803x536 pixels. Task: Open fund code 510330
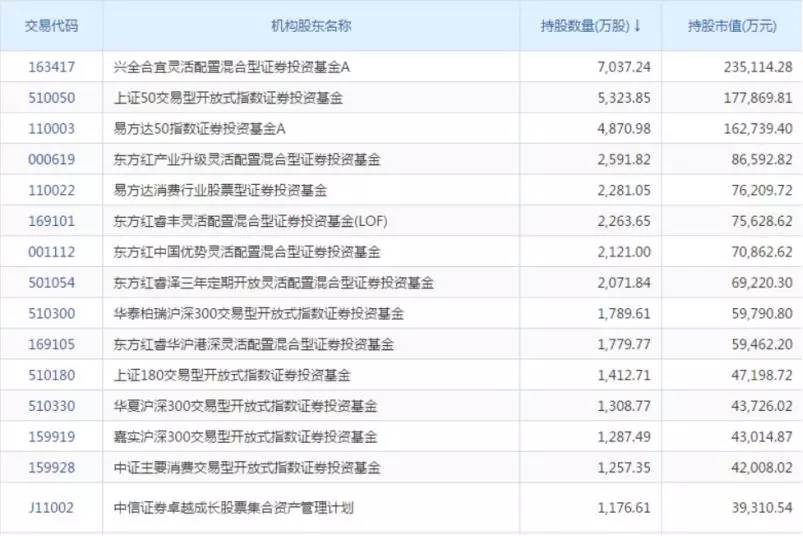tap(51, 405)
